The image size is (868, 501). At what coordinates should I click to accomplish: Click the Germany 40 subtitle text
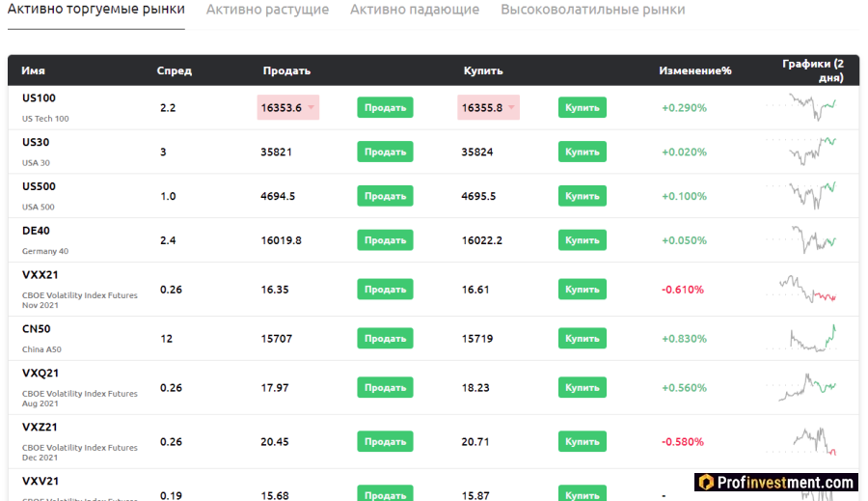point(45,251)
